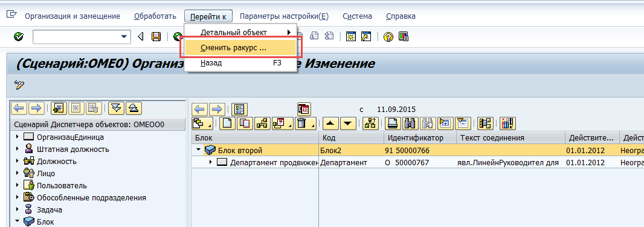Expand the Задача tree node
644x227 pixels.
pyautogui.click(x=18, y=209)
